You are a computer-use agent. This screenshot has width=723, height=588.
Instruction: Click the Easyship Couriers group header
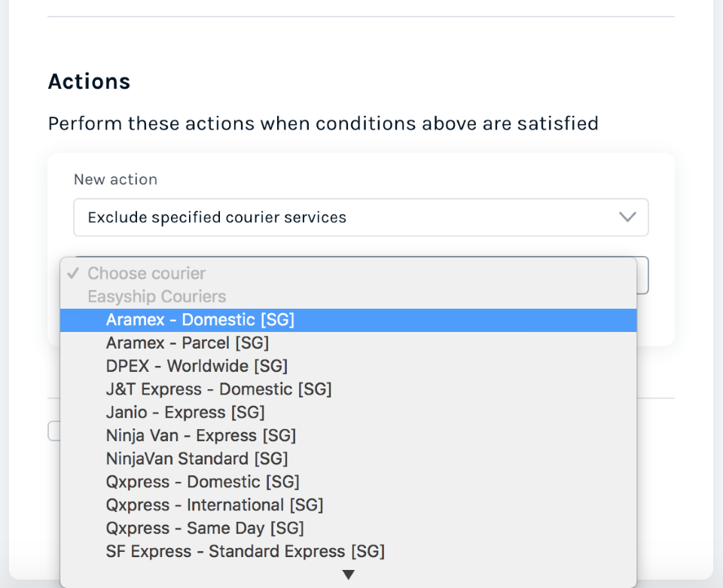point(157,297)
